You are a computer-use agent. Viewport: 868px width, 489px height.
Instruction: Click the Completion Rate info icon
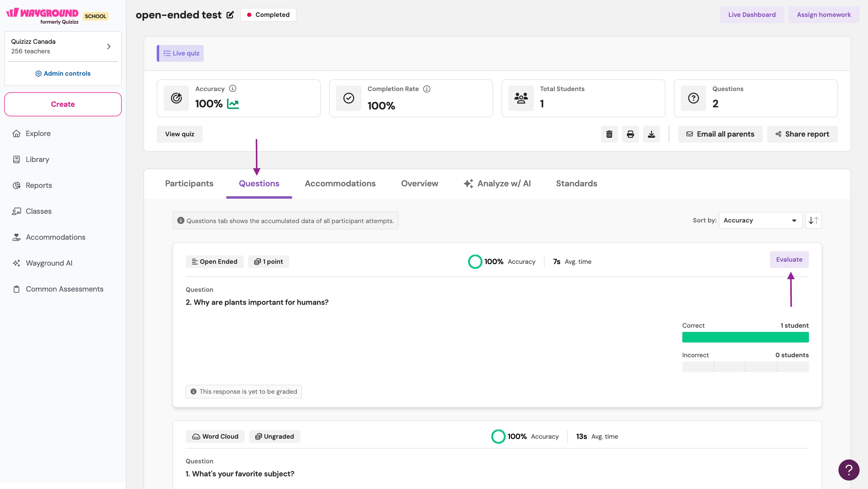426,89
